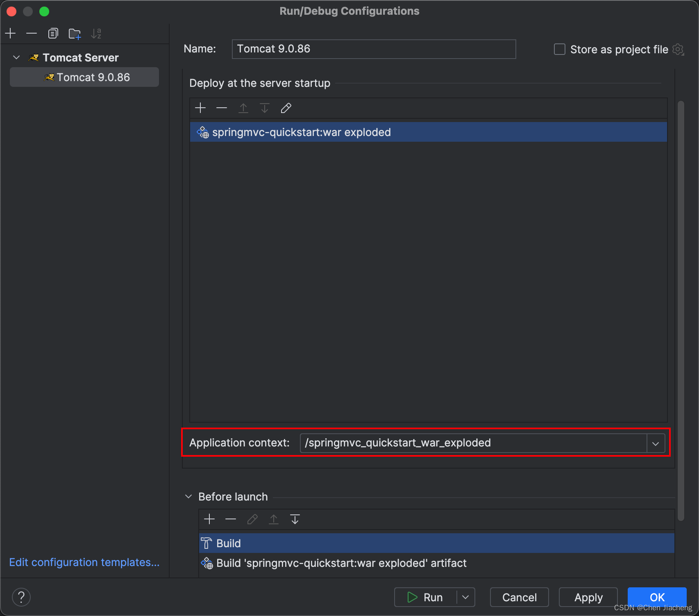Collapse the Tomcat Server tree node

point(16,57)
